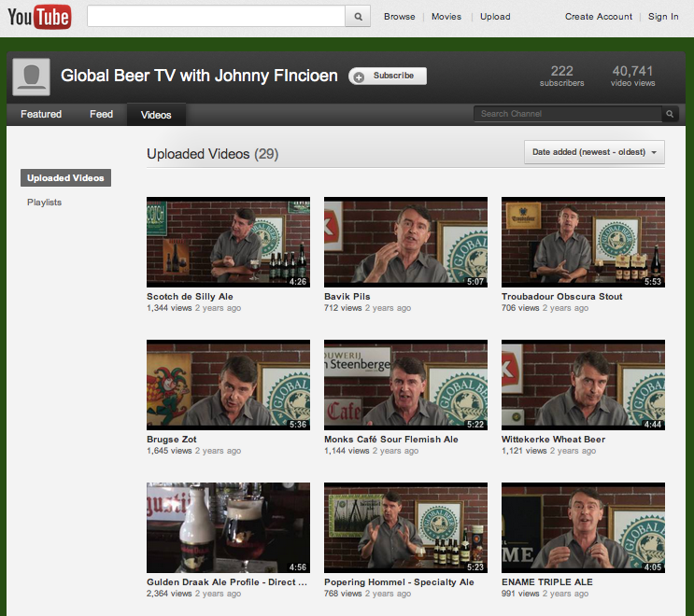Screen dimensions: 694x616
Task: Click the Wittekerke Wheat Beer title
Action: (553, 439)
